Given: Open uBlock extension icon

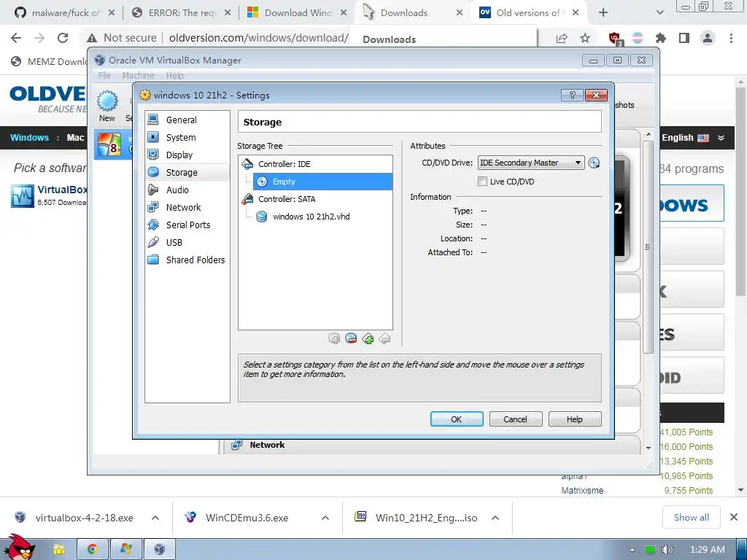Looking at the screenshot, I should pos(615,38).
